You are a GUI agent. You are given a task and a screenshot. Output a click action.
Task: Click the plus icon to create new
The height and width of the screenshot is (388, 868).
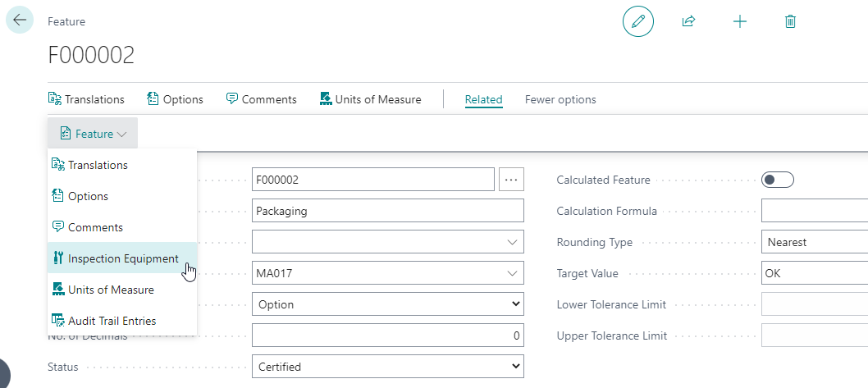click(739, 21)
